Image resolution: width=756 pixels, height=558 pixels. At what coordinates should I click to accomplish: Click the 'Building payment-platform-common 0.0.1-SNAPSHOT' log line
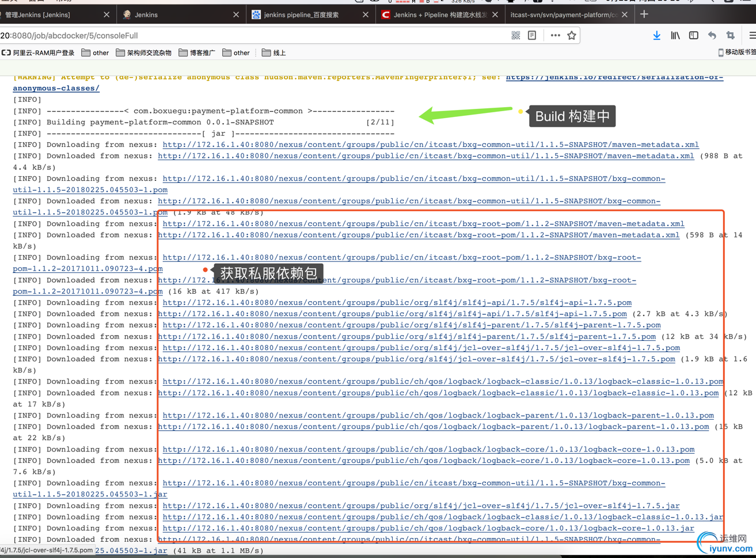point(160,122)
